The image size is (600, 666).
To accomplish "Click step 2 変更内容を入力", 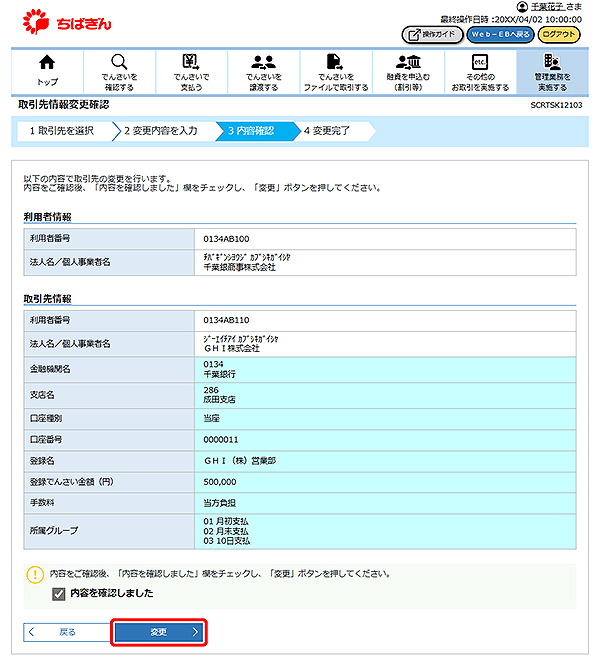I will click(x=161, y=131).
